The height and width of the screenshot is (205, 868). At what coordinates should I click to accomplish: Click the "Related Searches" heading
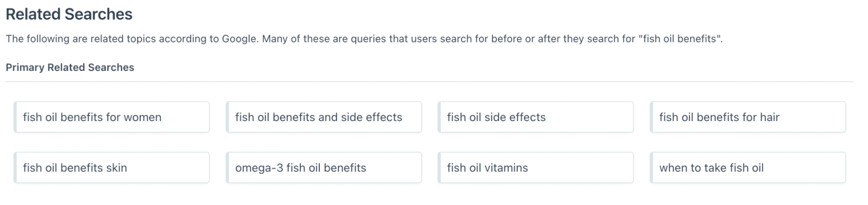click(69, 14)
